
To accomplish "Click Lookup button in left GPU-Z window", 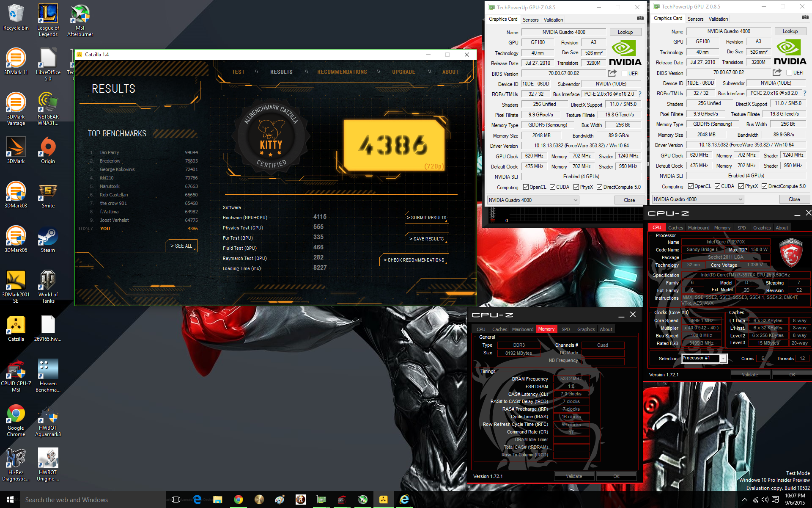I will [x=625, y=32].
